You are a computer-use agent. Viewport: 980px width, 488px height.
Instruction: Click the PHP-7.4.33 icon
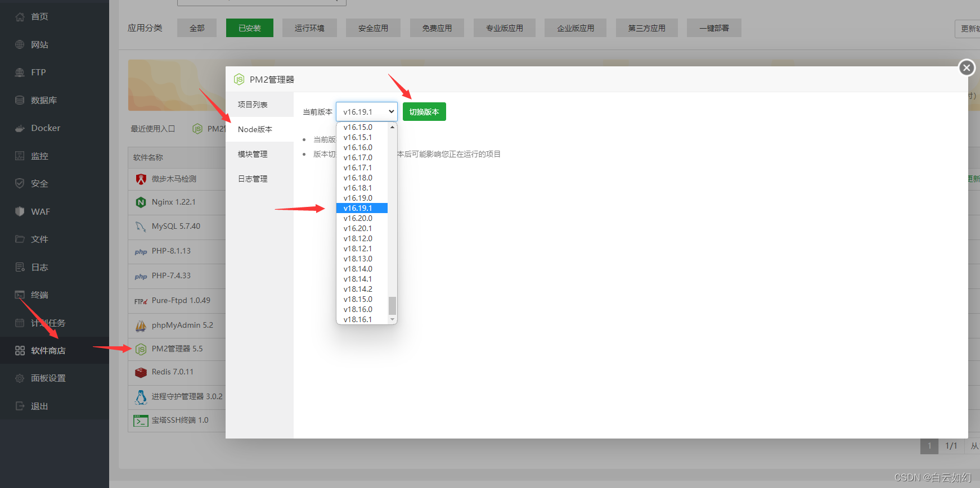pyautogui.click(x=141, y=276)
